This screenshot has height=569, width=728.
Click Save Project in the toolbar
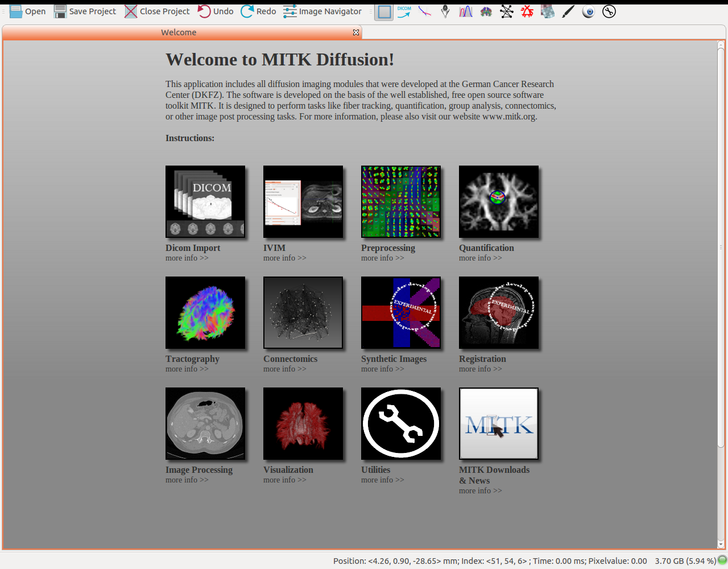click(x=85, y=11)
